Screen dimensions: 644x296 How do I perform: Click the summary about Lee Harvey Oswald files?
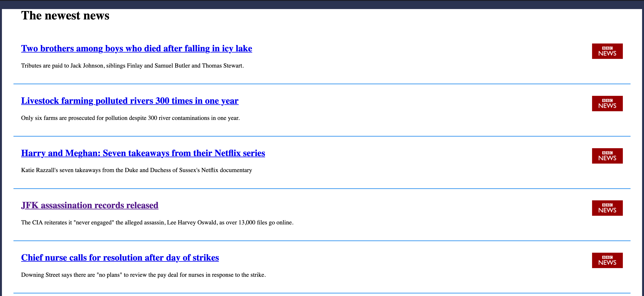click(x=157, y=222)
